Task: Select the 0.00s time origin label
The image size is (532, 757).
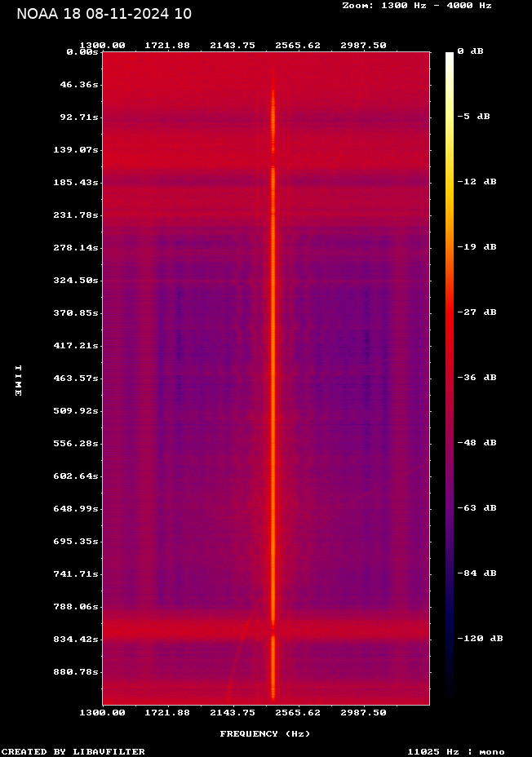Action: [x=82, y=51]
